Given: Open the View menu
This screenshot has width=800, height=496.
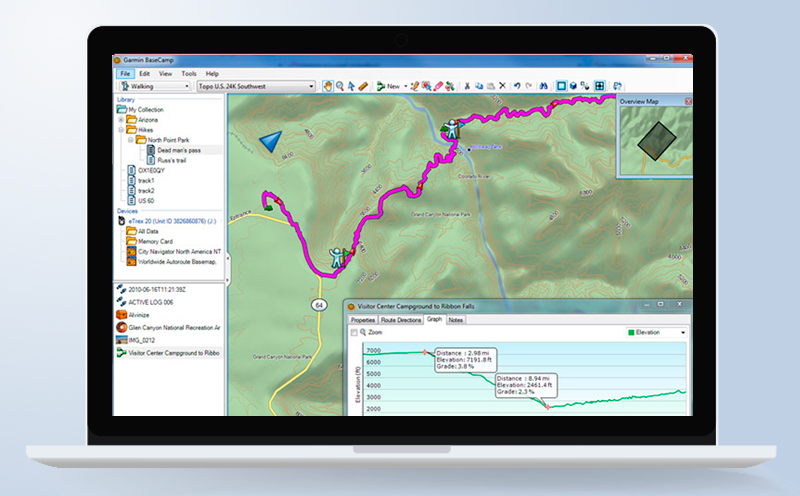Looking at the screenshot, I should click(165, 73).
